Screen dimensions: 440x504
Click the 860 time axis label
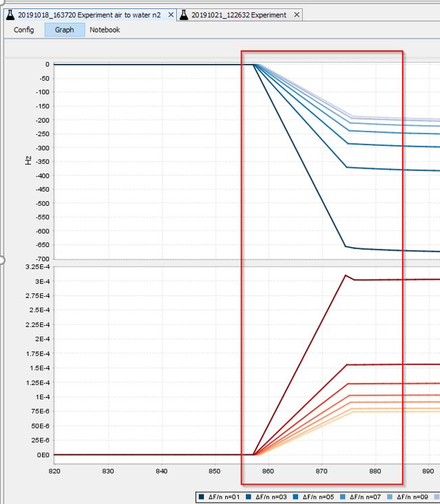pyautogui.click(x=268, y=471)
